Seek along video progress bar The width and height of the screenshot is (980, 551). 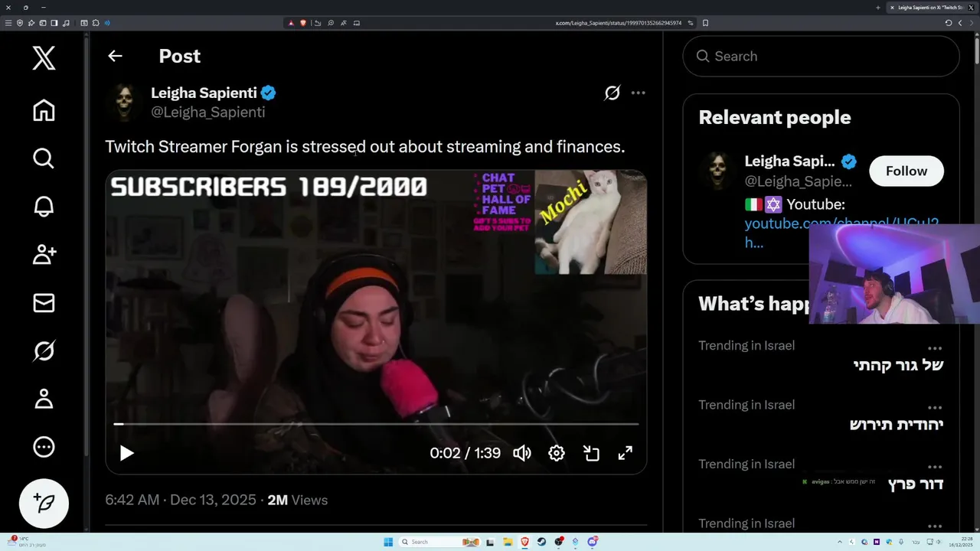pyautogui.click(x=376, y=423)
